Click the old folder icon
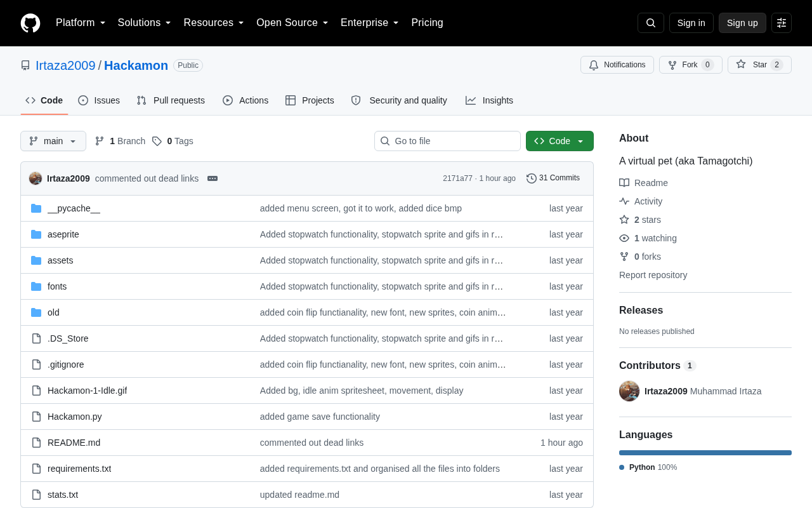The width and height of the screenshot is (812, 508). click(36, 312)
